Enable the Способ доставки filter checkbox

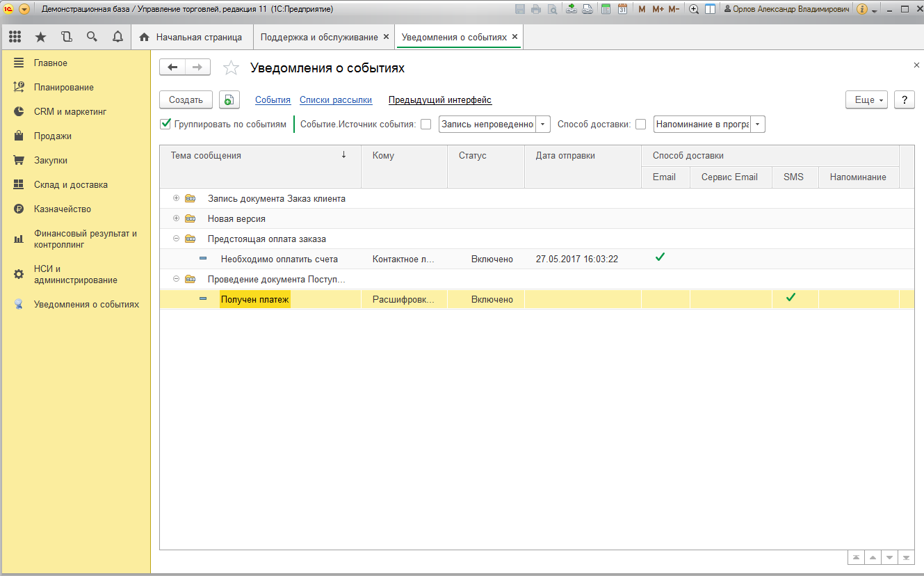tap(641, 125)
